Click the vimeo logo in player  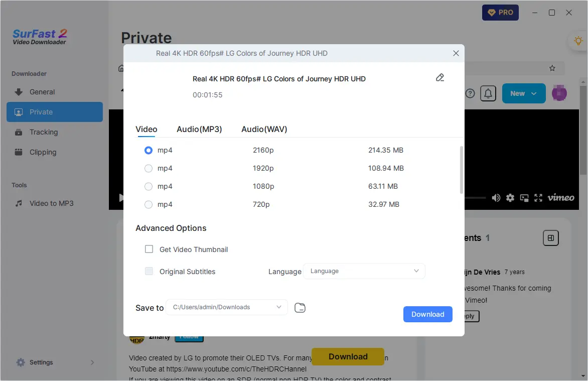(x=560, y=197)
